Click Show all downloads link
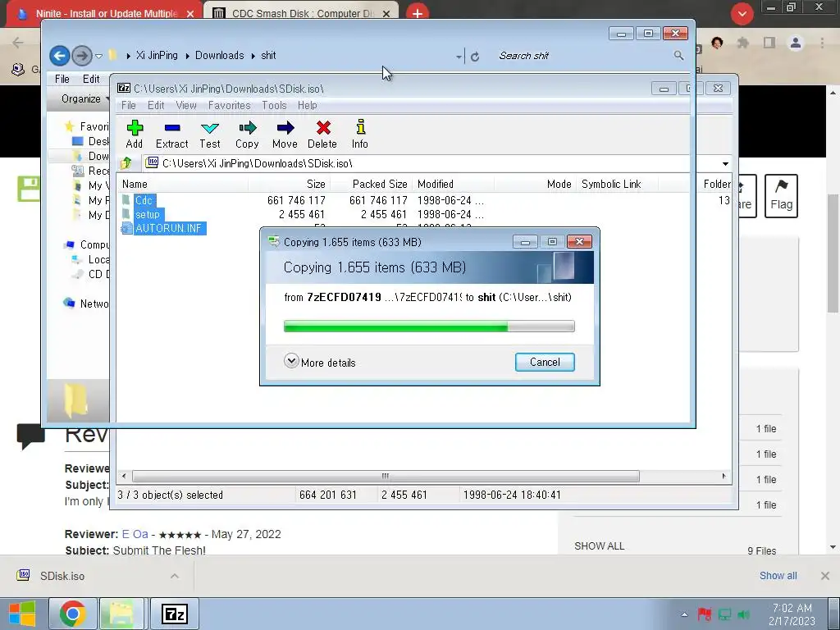Screen dimensions: 840x630 coord(778,576)
